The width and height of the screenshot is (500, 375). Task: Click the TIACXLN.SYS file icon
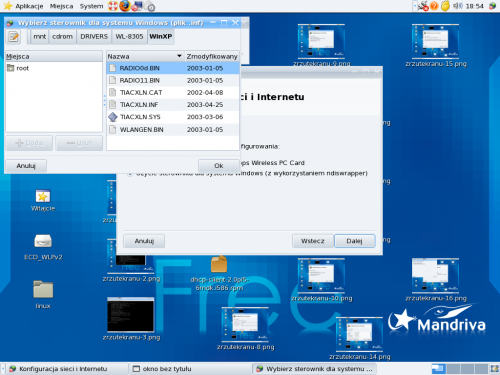click(x=113, y=117)
